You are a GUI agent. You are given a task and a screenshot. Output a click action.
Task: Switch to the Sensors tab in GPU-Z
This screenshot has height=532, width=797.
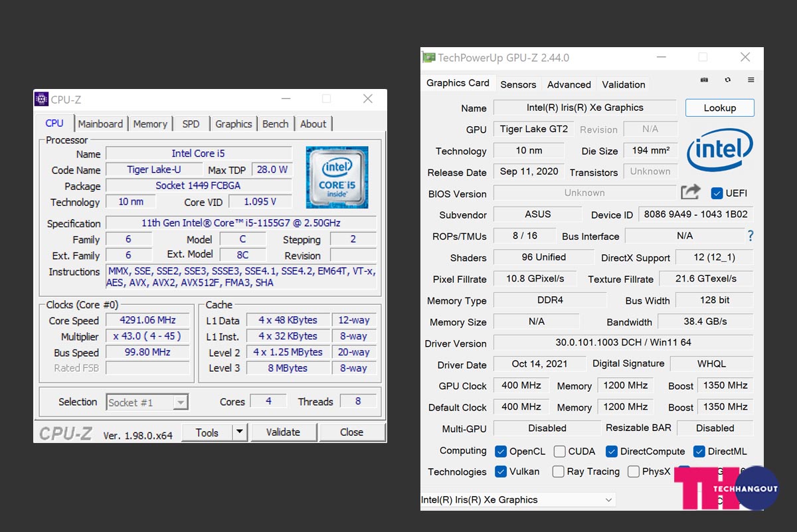pyautogui.click(x=518, y=84)
